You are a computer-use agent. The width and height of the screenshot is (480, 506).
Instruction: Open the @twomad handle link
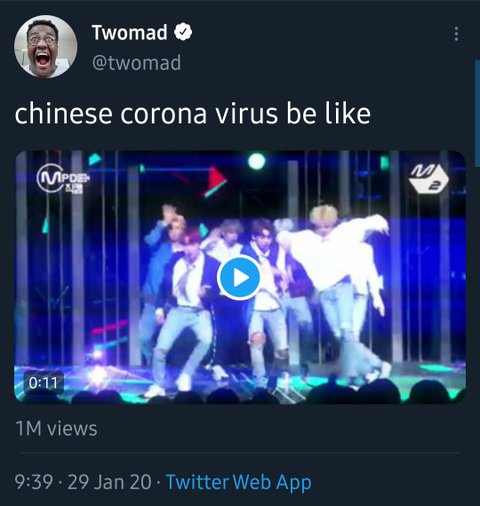[x=136, y=62]
